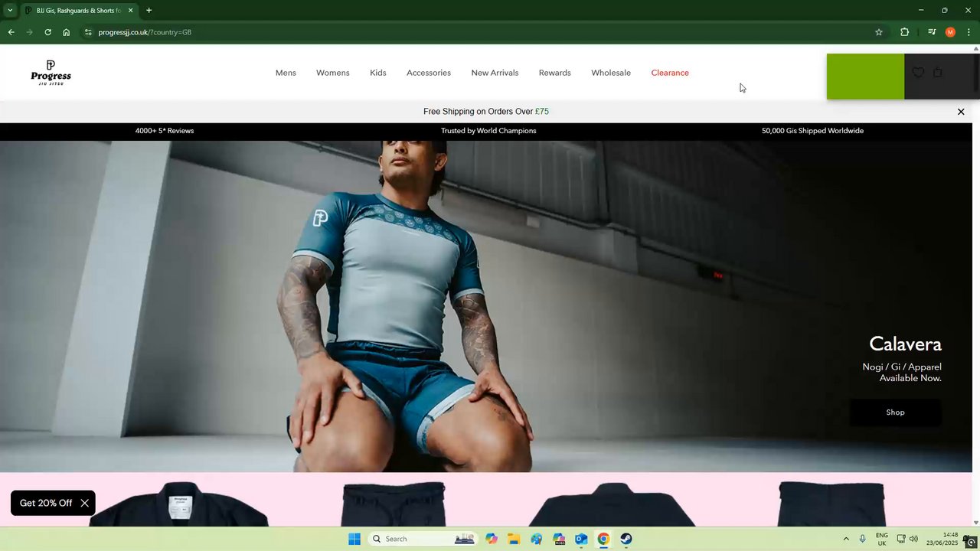The height and width of the screenshot is (551, 980).
Task: View site information icon in address bar
Action: pos(88,32)
